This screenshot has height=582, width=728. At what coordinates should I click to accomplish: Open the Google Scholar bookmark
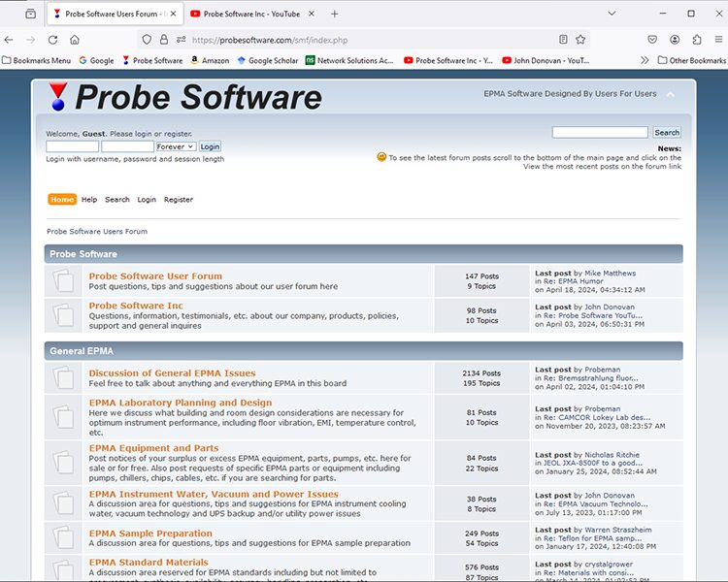coord(268,60)
